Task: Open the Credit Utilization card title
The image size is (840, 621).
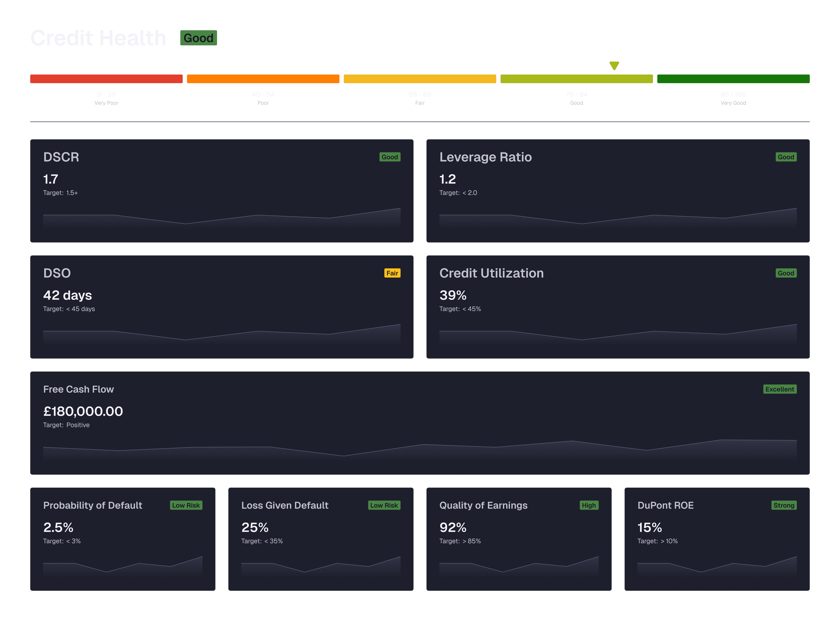Action: [492, 273]
